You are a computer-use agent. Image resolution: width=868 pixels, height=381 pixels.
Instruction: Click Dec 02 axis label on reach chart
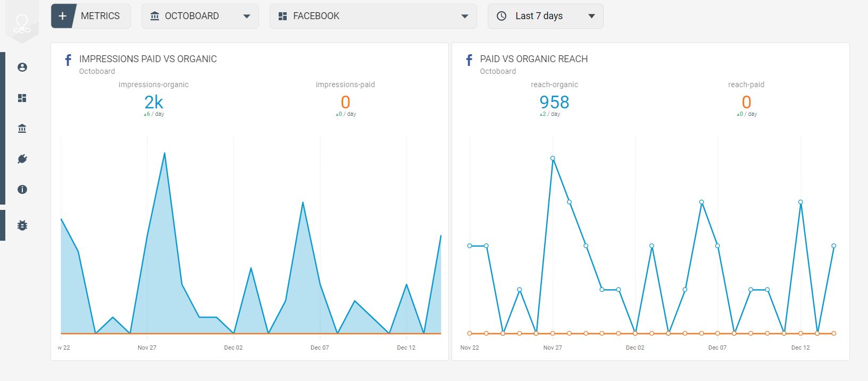(x=635, y=348)
